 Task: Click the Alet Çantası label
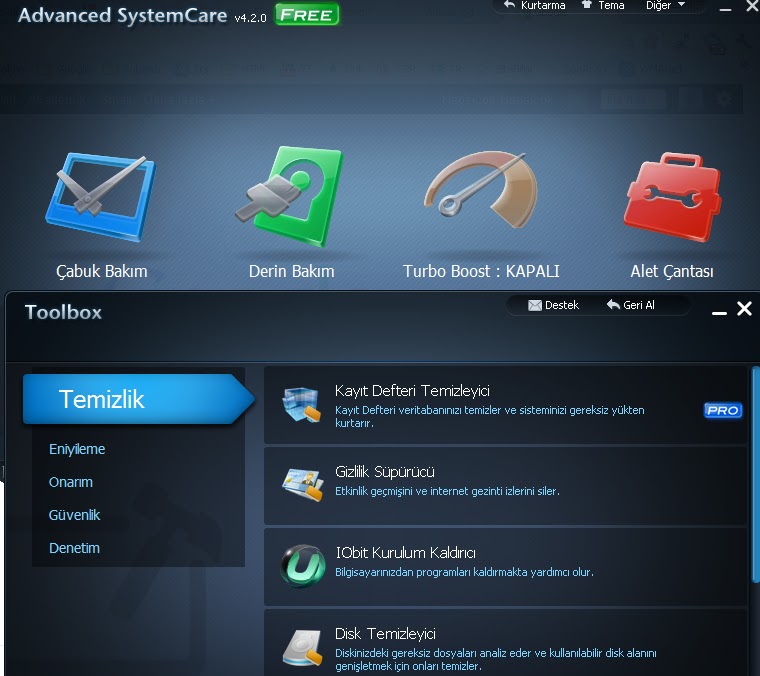click(x=672, y=271)
